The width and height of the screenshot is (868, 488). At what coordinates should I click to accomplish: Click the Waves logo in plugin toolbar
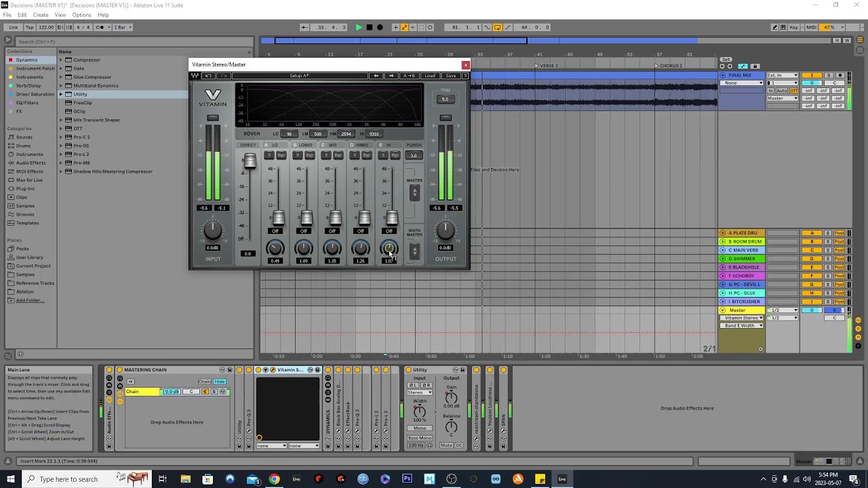point(195,75)
